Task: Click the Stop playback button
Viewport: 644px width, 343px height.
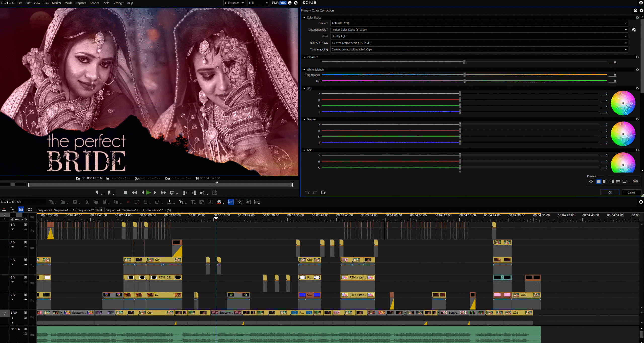Action: pyautogui.click(x=126, y=193)
